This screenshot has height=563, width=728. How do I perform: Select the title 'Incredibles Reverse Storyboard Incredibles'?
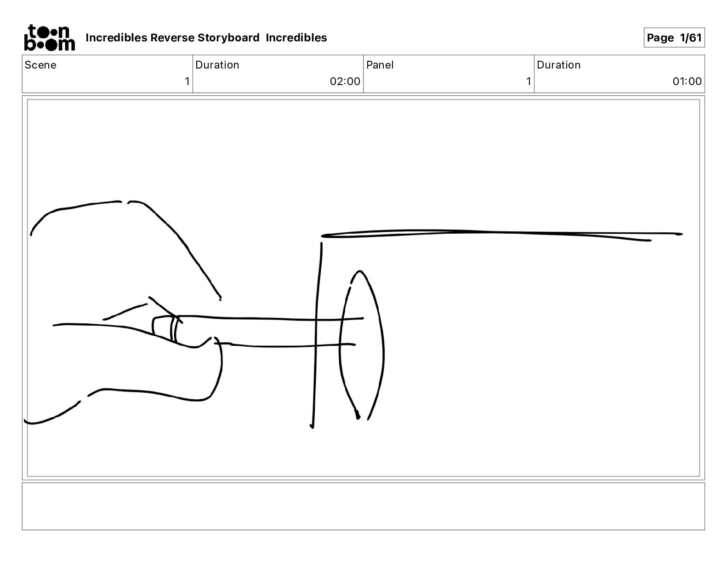click(206, 38)
